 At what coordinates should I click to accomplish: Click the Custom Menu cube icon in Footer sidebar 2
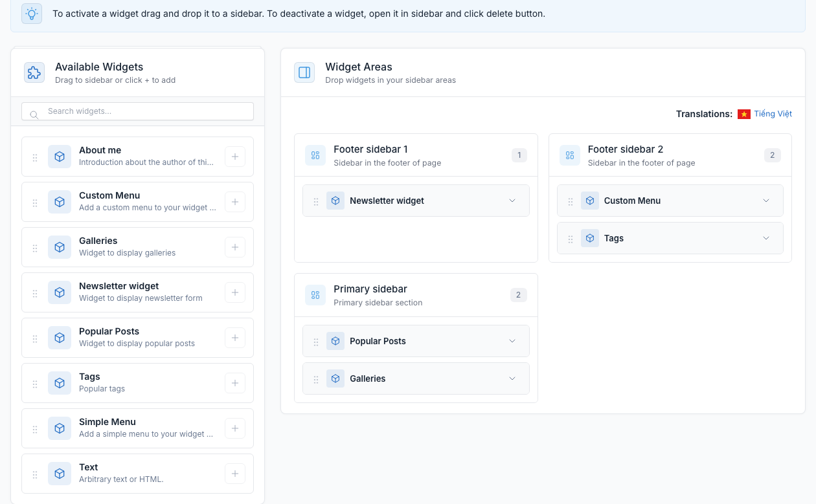pos(590,201)
